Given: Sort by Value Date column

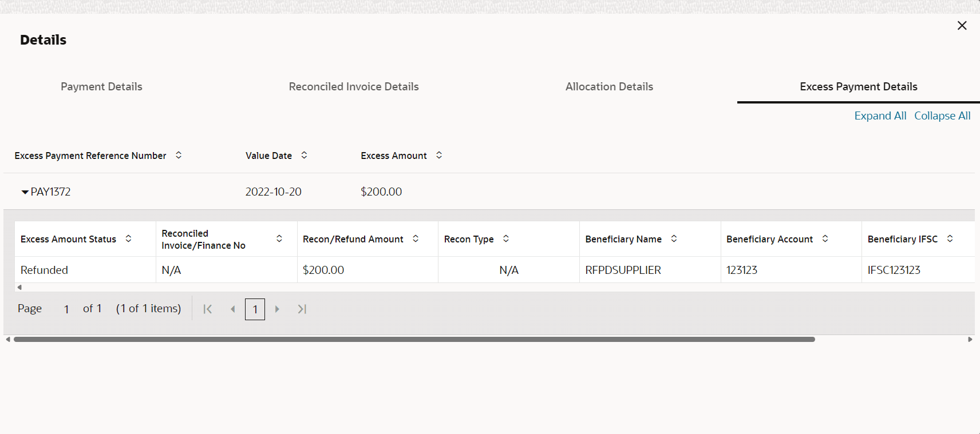Looking at the screenshot, I should [x=304, y=155].
